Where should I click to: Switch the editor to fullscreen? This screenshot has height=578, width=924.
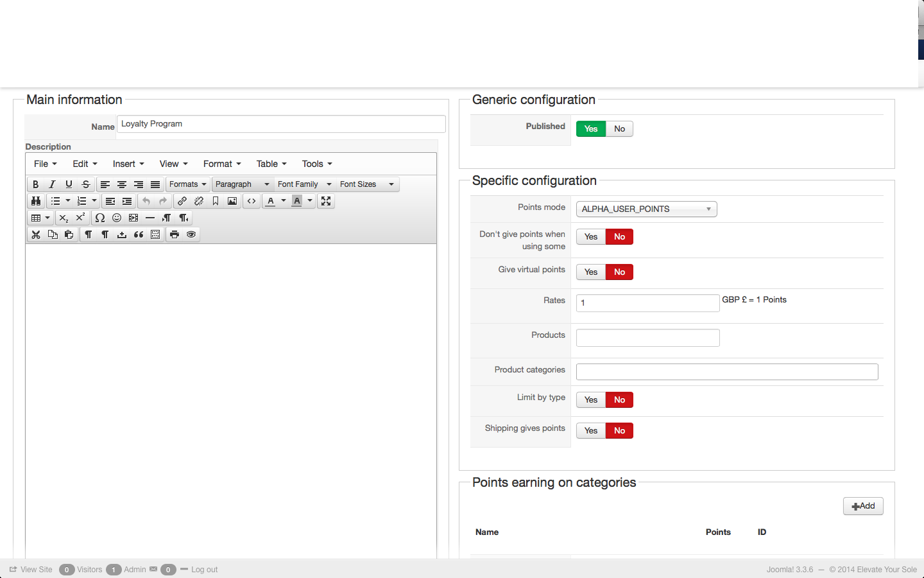326,201
